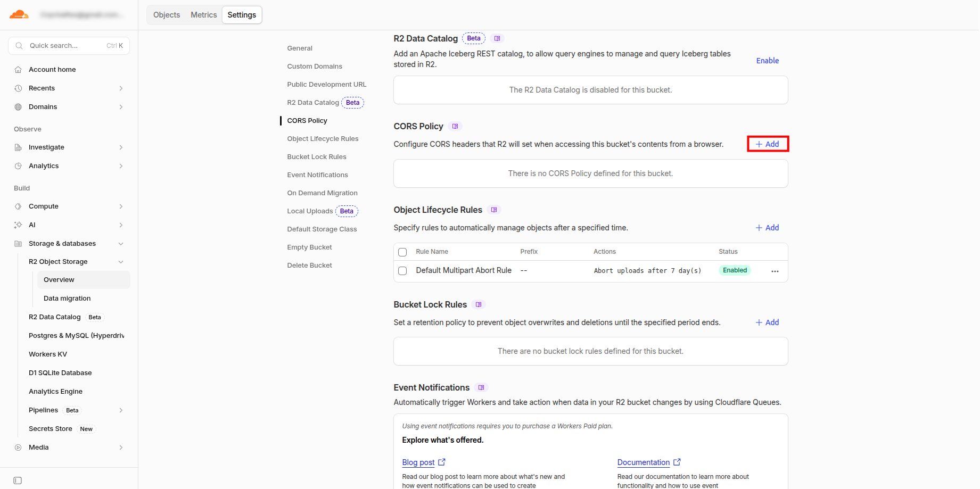Collapse the sidebar with the bottom panel icon
The image size is (980, 489).
[x=18, y=480]
